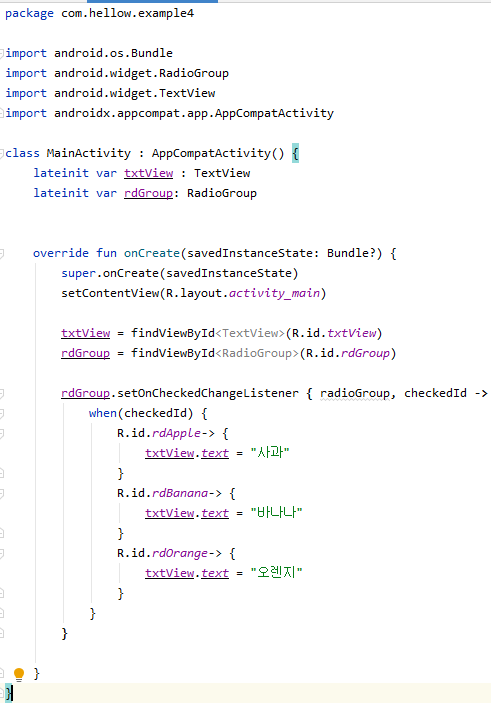Click android.widget.TextView import path
This screenshot has width=491, height=712.
tap(134, 94)
